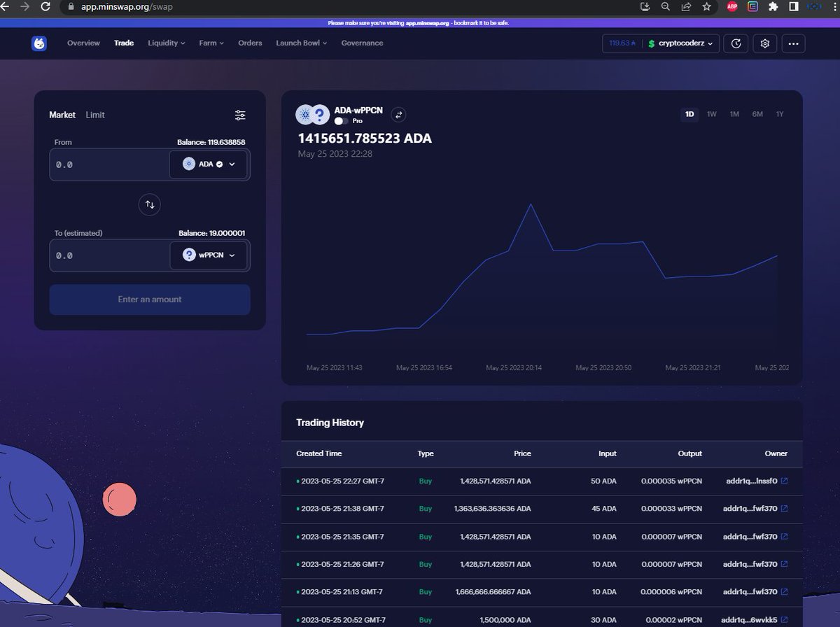Click the 2023-05-25 21:26 GMT-7 timestamp
Screen dimensions: 840x627
(342, 564)
